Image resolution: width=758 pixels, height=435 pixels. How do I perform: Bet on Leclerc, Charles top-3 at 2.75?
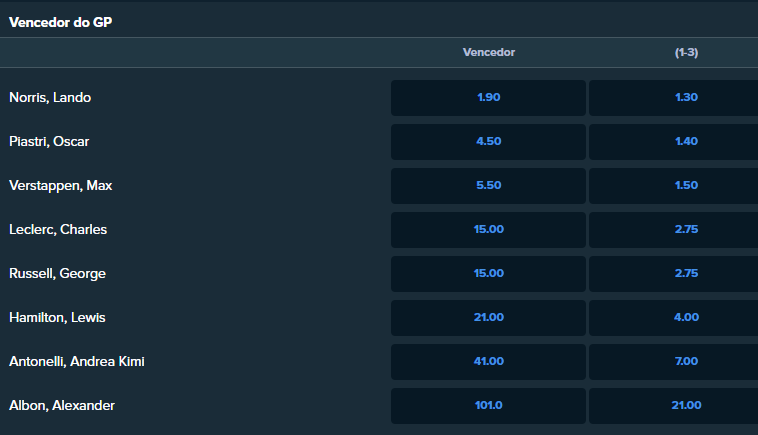(673, 230)
